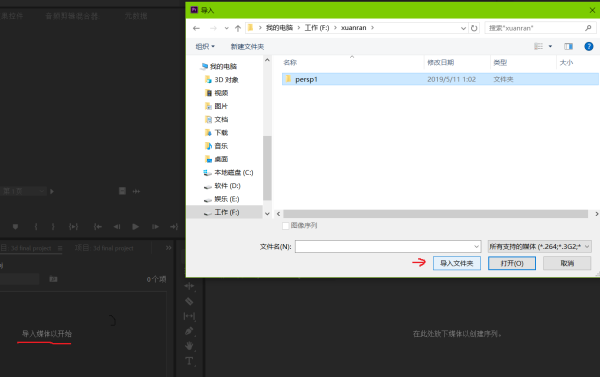This screenshot has height=377, width=600.
Task: Click 我的电脑 in the address breadcrumb
Action: [x=279, y=28]
